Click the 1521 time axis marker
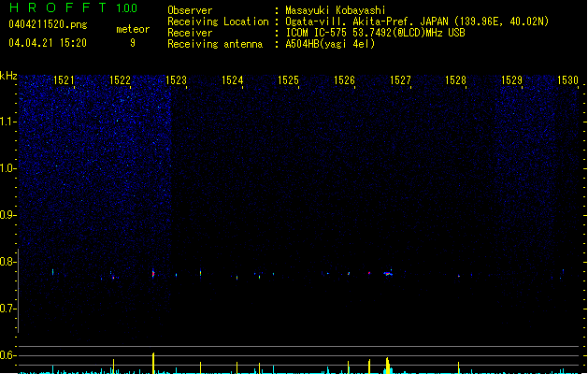Viewport: 588px width, 374px height. [x=64, y=79]
